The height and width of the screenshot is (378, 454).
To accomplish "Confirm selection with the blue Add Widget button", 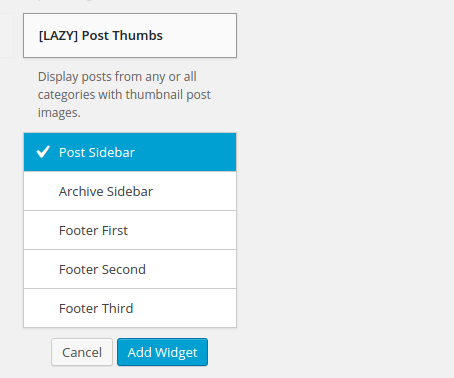I will point(162,352).
